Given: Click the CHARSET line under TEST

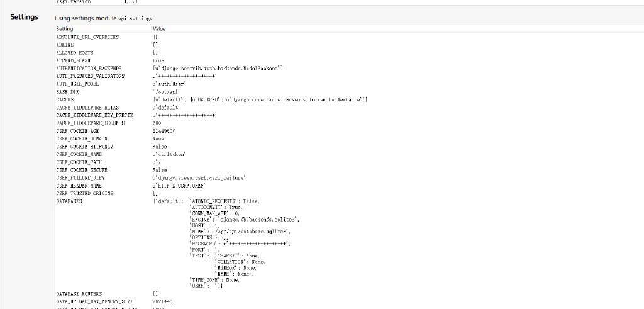Looking at the screenshot, I should click(x=237, y=256).
